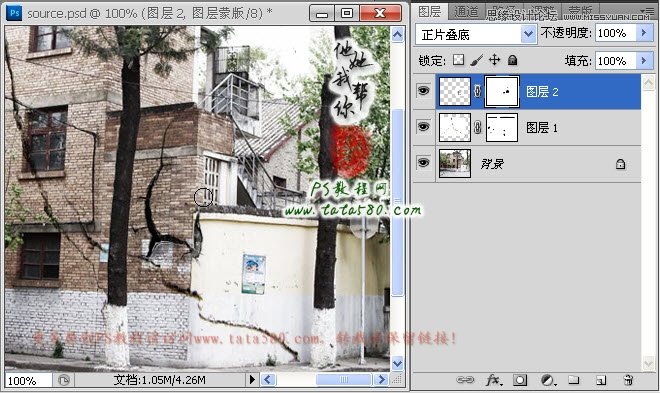
Task: Click window resize grip corner icon
Action: [397, 380]
